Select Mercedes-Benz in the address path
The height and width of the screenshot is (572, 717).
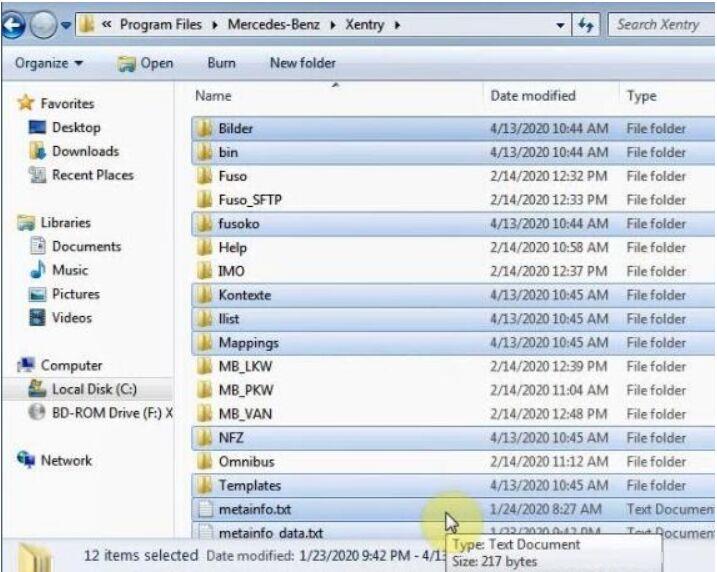pyautogui.click(x=273, y=25)
